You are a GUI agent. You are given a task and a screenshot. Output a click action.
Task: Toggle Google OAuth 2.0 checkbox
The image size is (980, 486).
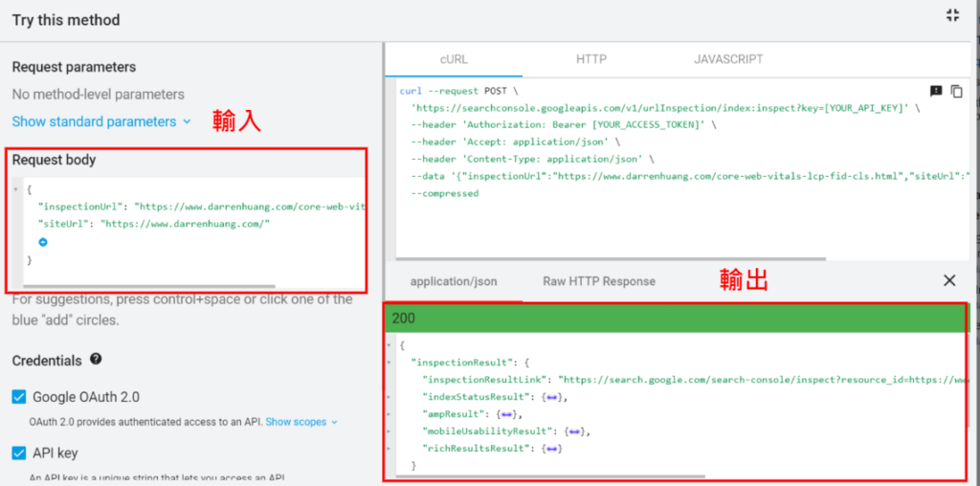click(x=19, y=397)
